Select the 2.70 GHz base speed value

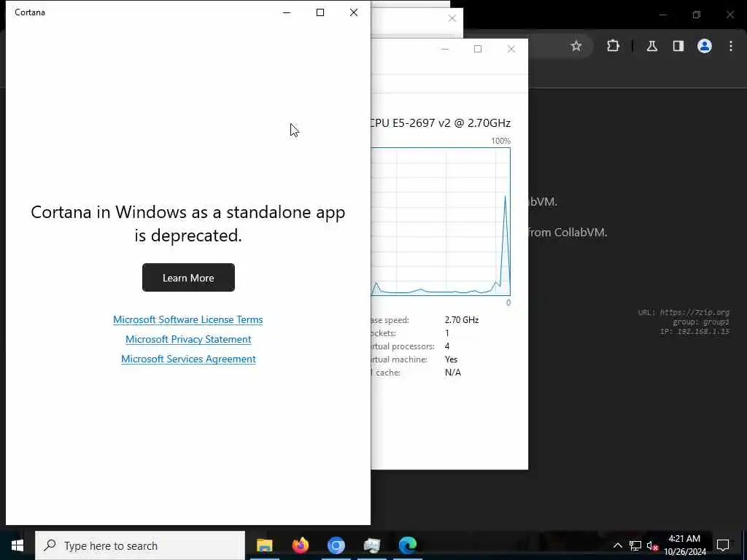pos(462,320)
